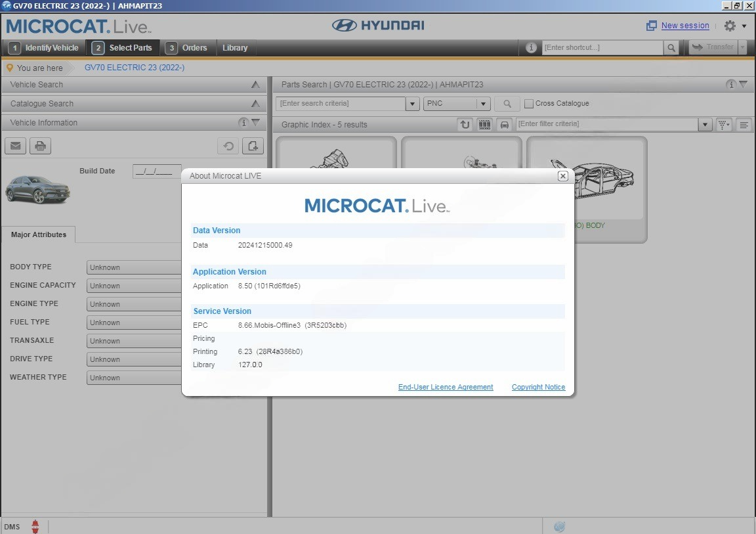Screen dimensions: 756x534
Task: Open the BODY TYPE dropdown
Action: click(134, 267)
